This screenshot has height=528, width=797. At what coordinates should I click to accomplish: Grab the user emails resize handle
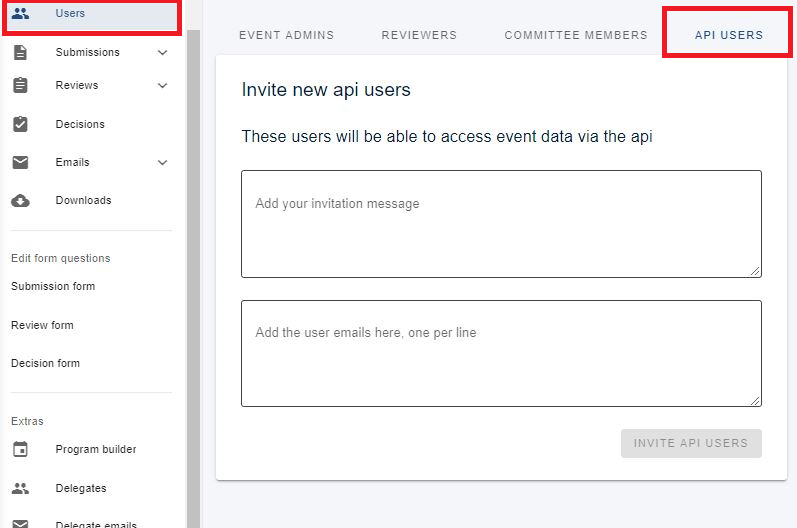pyautogui.click(x=755, y=400)
